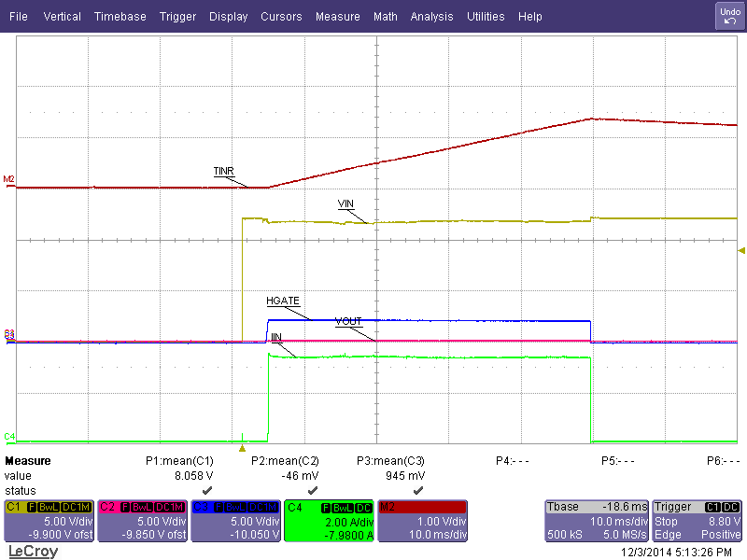Open the Measure menu

click(337, 16)
